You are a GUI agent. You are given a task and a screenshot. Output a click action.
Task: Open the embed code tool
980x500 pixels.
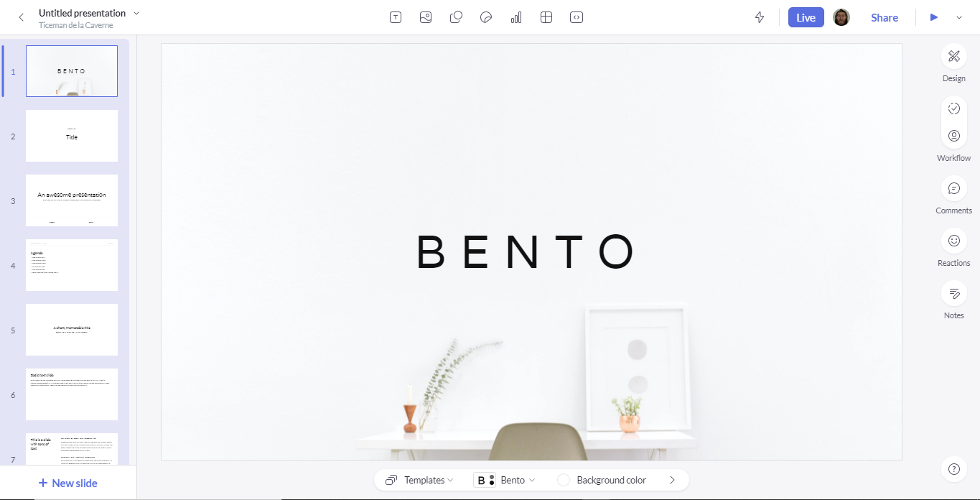click(577, 17)
